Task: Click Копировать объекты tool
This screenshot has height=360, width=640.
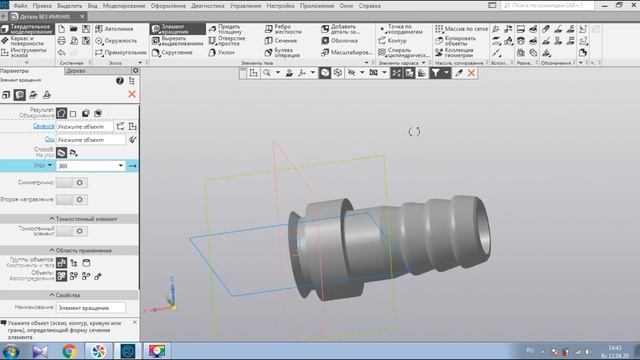Action: (x=456, y=41)
